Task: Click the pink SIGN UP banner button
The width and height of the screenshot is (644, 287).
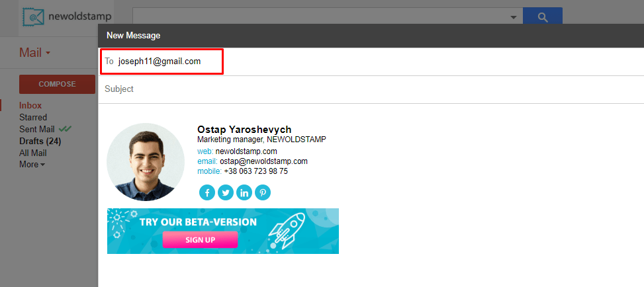Action: (x=200, y=240)
